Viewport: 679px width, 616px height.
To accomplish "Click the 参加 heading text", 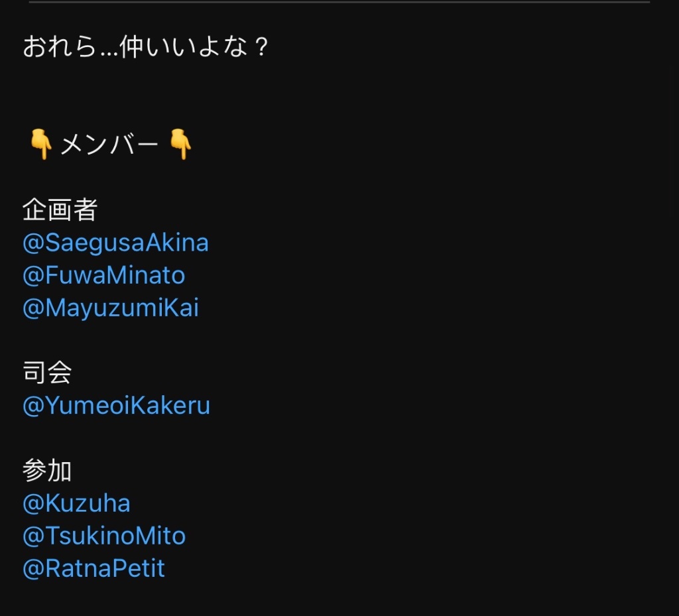I will click(x=47, y=471).
